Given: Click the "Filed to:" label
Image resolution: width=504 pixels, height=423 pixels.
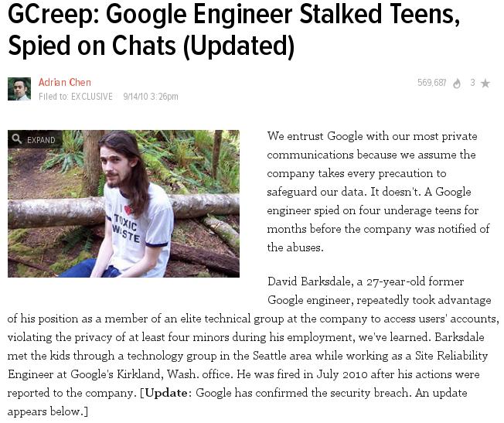Looking at the screenshot, I should click(x=53, y=97).
